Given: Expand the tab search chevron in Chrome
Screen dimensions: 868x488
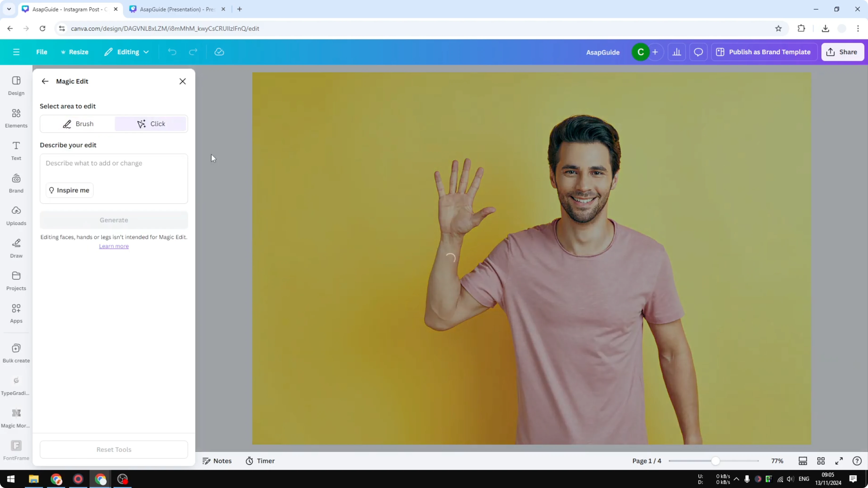Looking at the screenshot, I should click(x=9, y=9).
